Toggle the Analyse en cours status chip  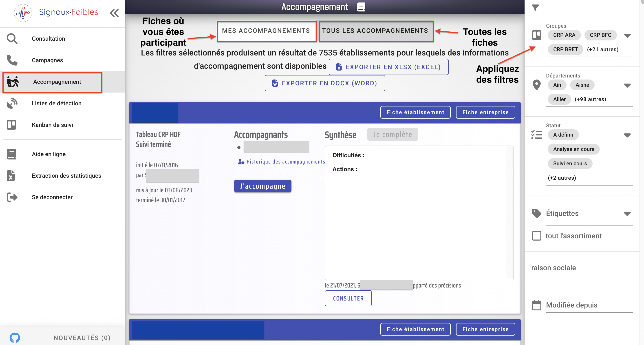pos(573,149)
